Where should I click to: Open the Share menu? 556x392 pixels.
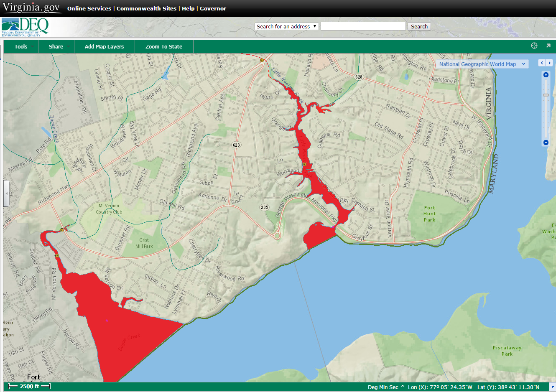click(56, 46)
